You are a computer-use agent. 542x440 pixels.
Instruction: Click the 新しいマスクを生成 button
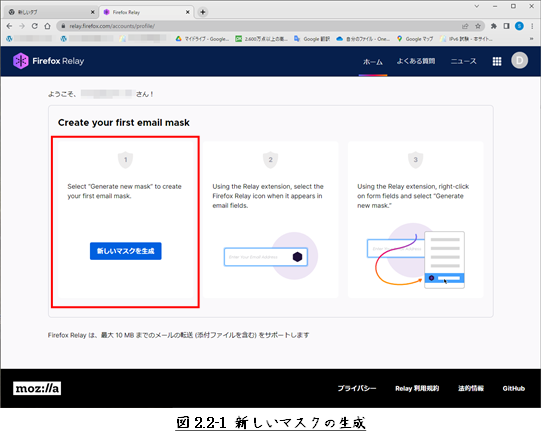pos(125,251)
